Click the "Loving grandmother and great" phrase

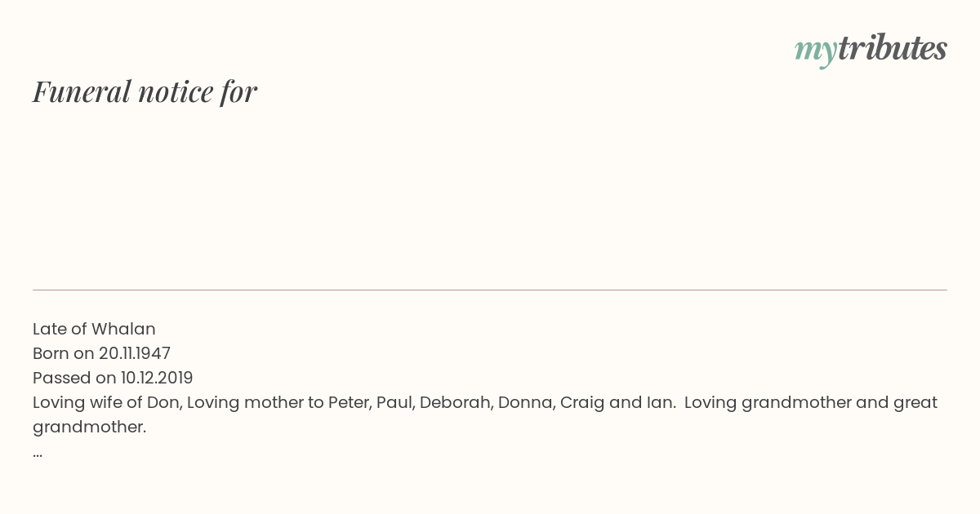[x=811, y=402]
